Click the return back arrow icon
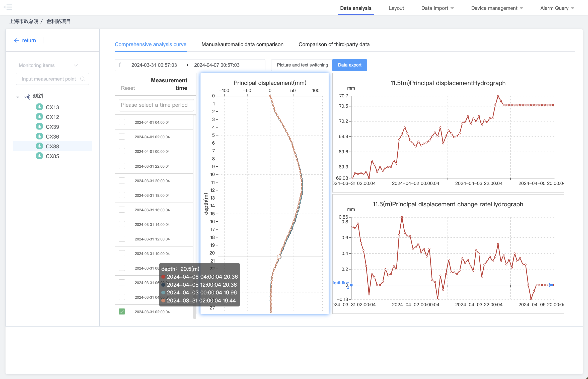 click(17, 40)
